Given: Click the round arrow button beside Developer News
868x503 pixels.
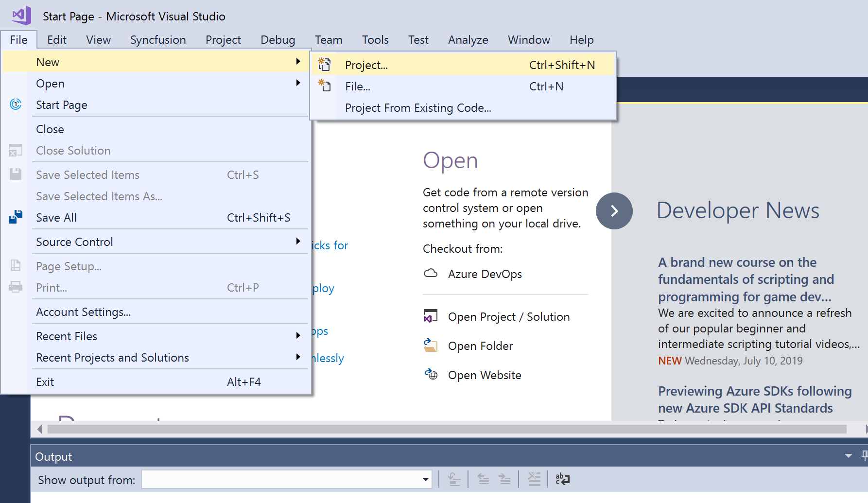Looking at the screenshot, I should click(614, 211).
